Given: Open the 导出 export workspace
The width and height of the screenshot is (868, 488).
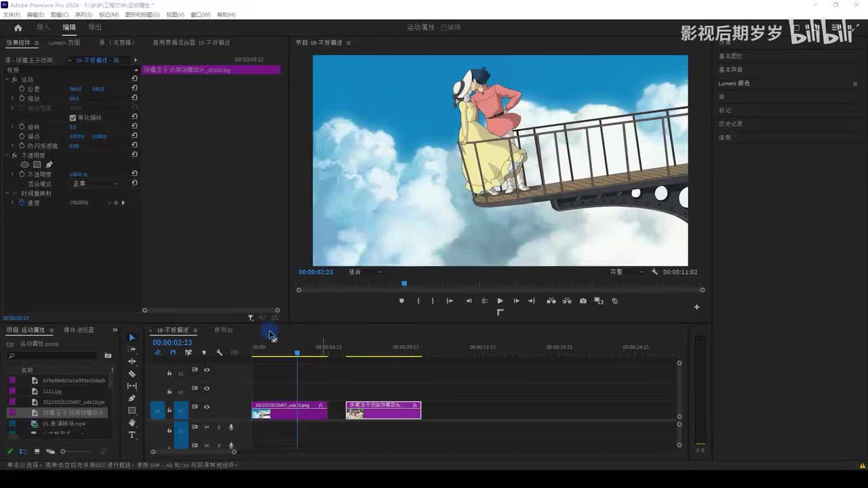Looking at the screenshot, I should [x=95, y=28].
